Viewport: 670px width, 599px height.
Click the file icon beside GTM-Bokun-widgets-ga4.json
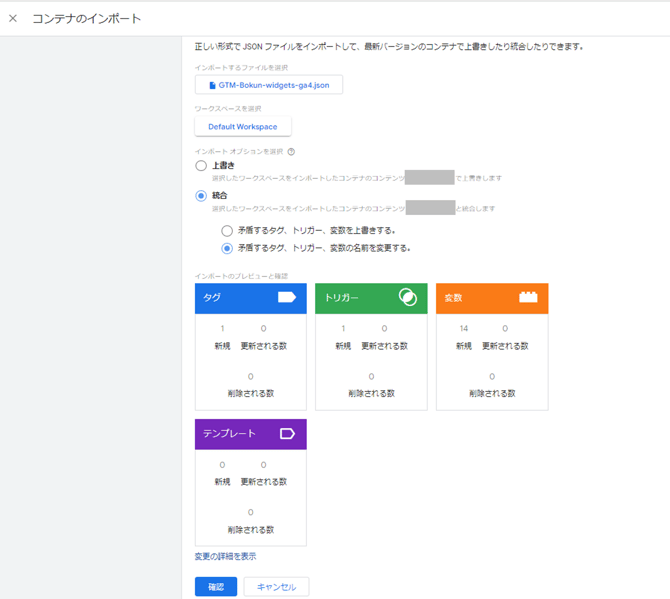click(212, 85)
